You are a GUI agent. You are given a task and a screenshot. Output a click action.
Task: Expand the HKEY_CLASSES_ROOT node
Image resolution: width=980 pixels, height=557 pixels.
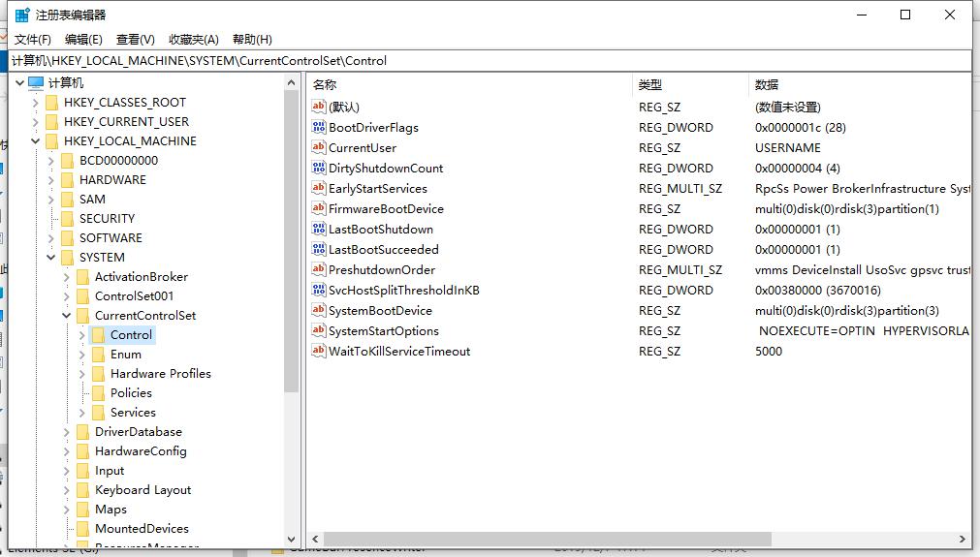point(36,103)
